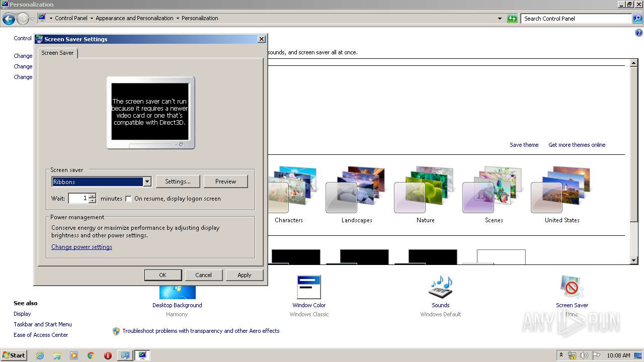The height and width of the screenshot is (362, 644).
Task: Increase the wait minutes spinner
Action: point(92,196)
